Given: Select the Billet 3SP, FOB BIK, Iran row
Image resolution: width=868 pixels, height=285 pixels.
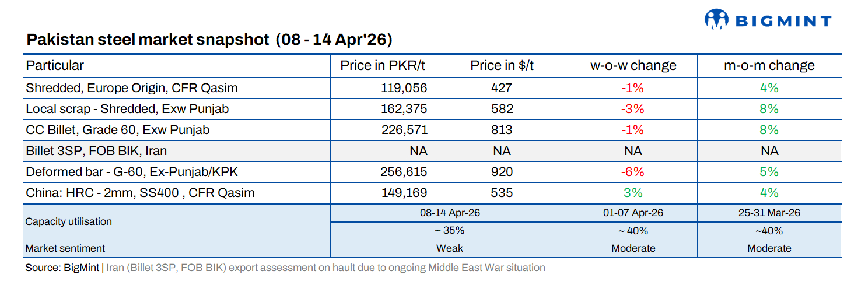Looking at the screenshot, I should (x=96, y=151).
